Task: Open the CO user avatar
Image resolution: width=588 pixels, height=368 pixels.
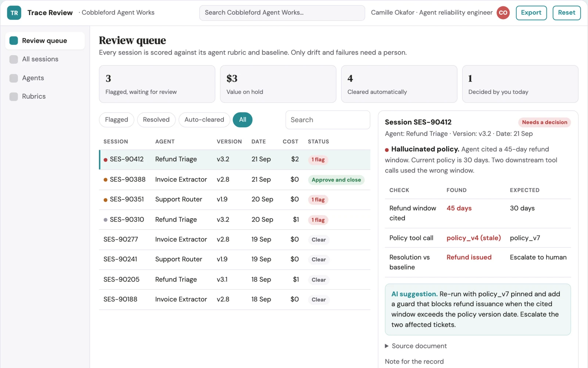Action: coord(503,13)
